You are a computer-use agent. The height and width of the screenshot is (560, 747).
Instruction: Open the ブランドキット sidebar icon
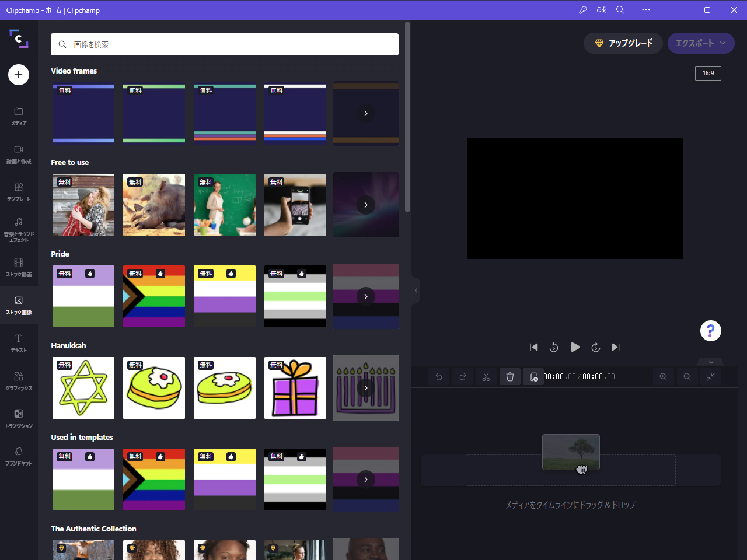pos(19,457)
